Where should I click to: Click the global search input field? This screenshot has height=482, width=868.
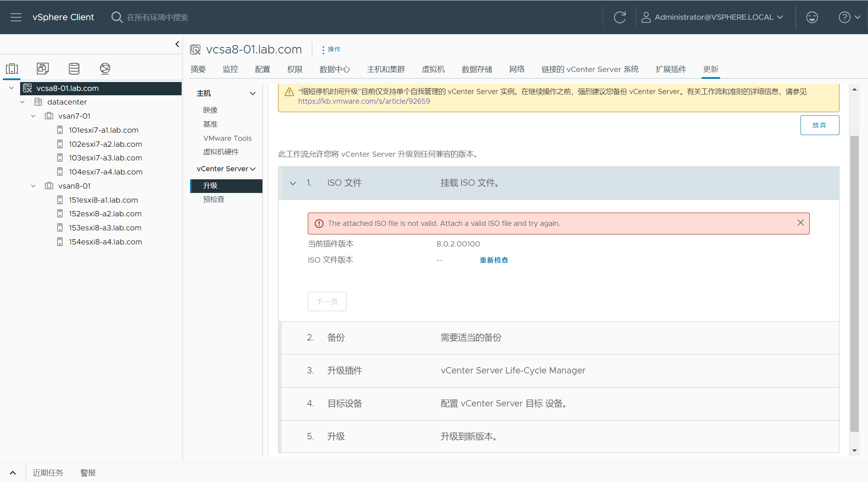coord(158,17)
